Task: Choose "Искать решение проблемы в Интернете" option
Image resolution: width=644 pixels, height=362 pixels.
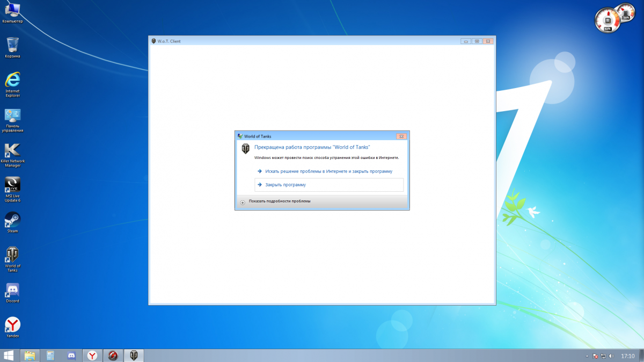Action: click(x=328, y=171)
